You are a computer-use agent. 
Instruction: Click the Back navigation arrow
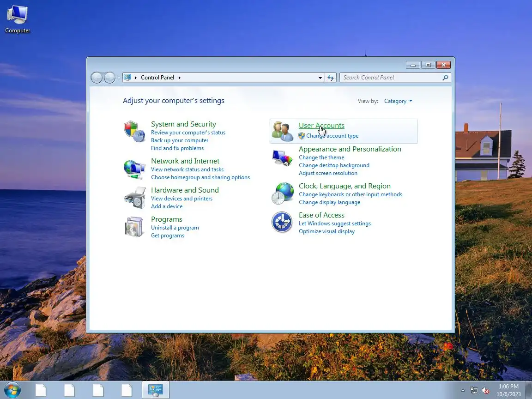click(97, 78)
